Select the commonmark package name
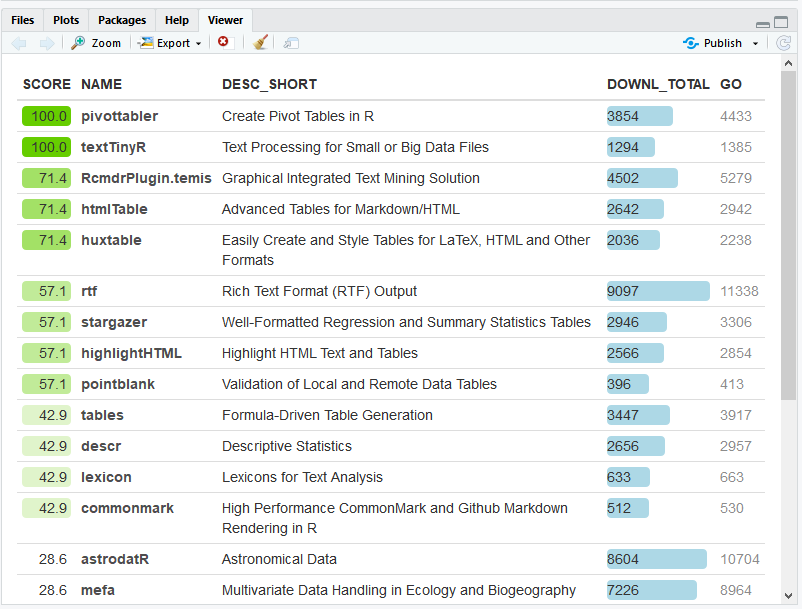Screen dimensions: 802x609 (x=127, y=508)
